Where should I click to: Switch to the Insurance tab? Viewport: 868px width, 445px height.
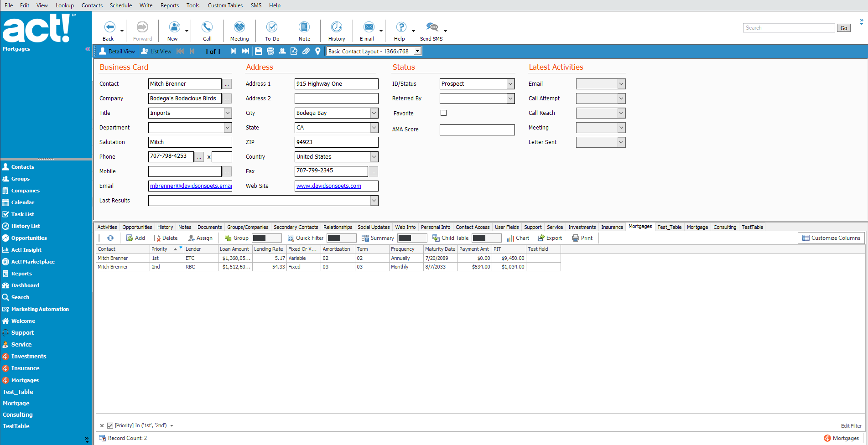612,227
